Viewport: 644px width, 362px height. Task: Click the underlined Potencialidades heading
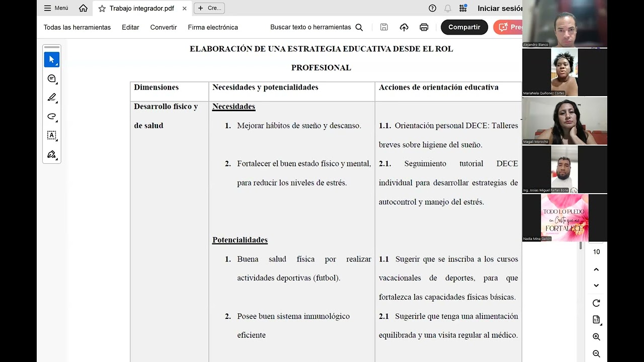240,240
